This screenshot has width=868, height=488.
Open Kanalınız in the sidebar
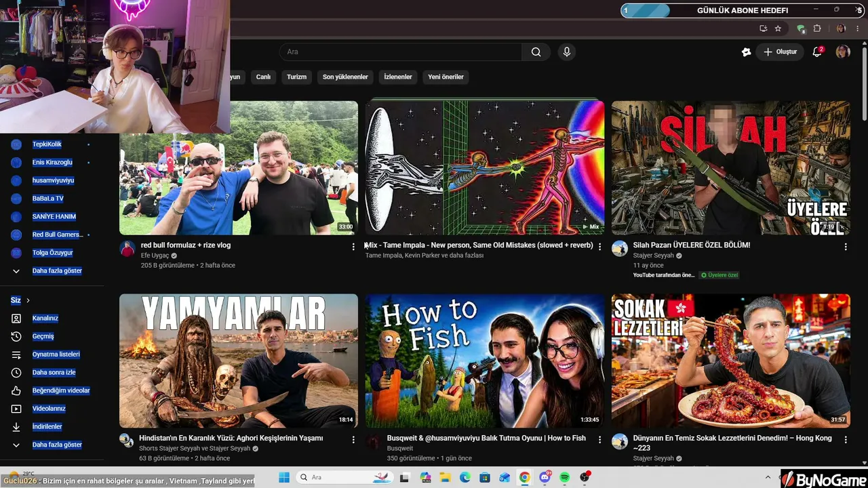[45, 318]
